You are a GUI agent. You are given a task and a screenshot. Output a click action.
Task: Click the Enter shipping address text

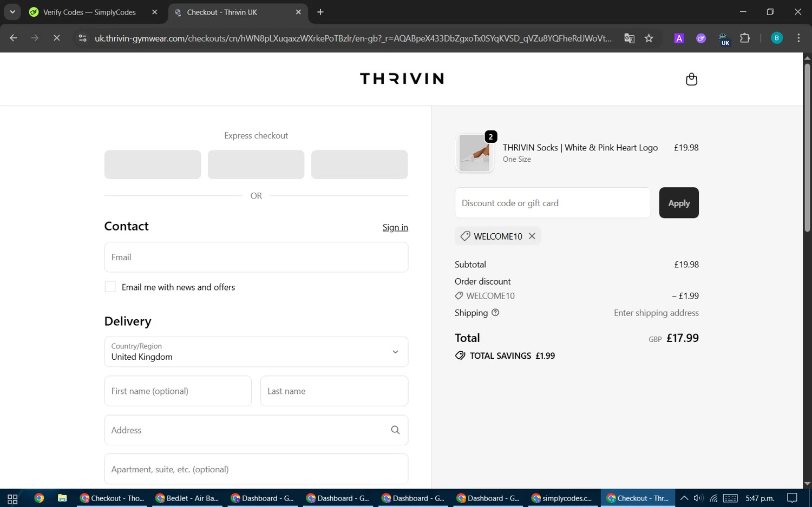656,313
